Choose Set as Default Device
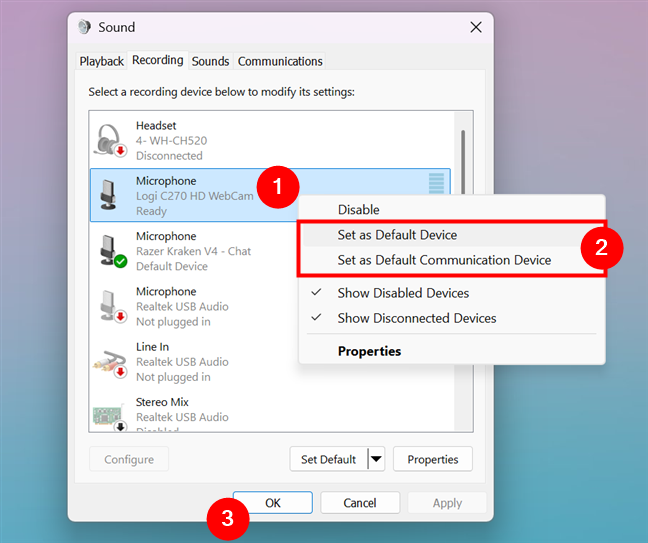The image size is (648, 543). coord(452,235)
